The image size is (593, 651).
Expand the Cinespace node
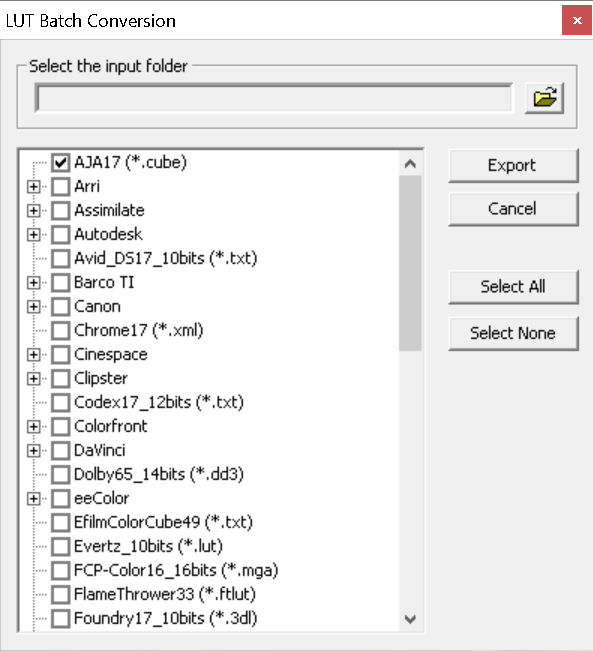(x=34, y=355)
